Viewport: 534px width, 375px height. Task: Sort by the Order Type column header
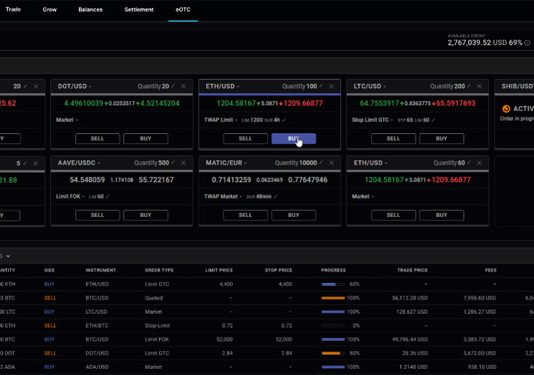pos(159,270)
